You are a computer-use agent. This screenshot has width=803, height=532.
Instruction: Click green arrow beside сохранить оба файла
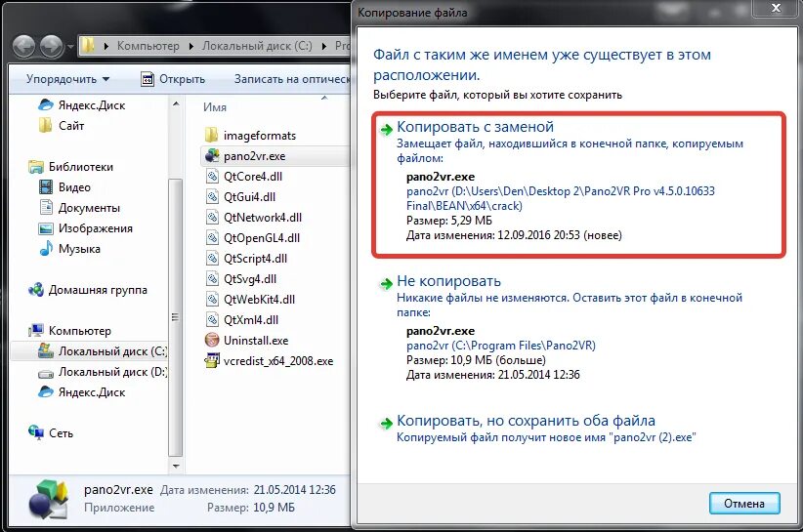tap(386, 423)
